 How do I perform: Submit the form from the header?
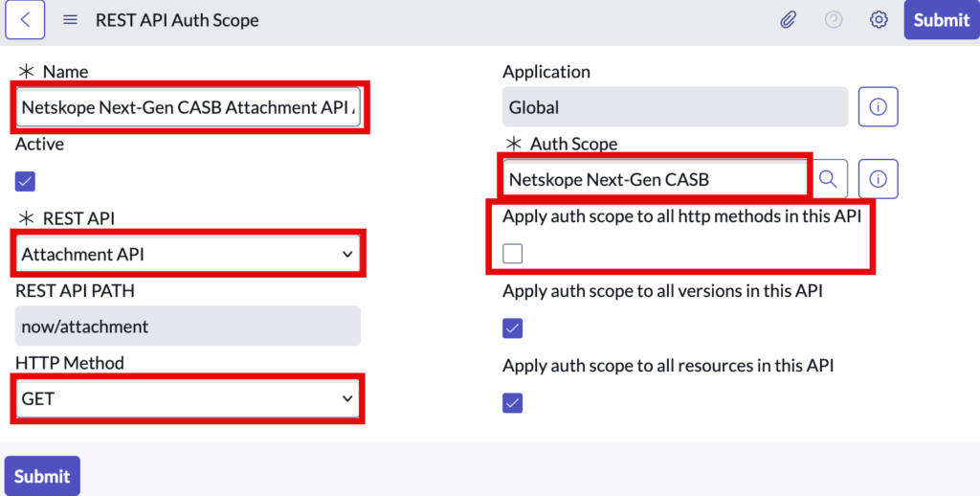[x=942, y=20]
